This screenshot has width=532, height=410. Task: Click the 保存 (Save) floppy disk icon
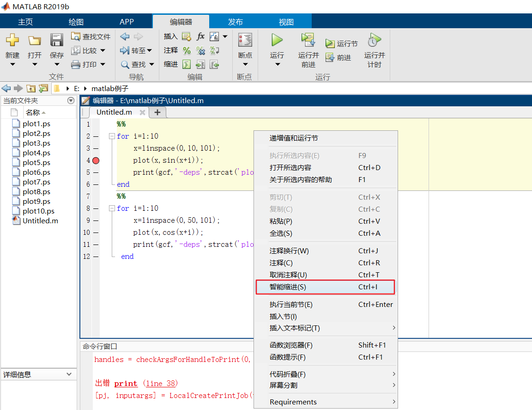[x=57, y=40]
